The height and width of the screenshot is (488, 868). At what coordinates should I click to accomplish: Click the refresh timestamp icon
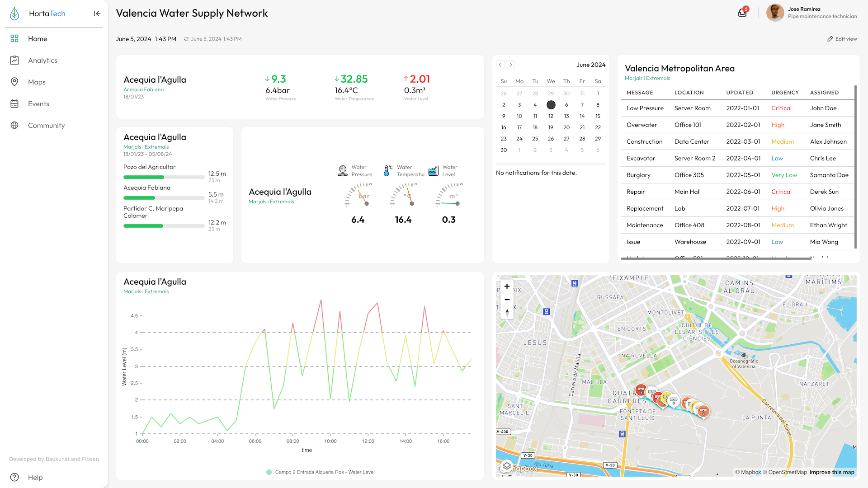point(186,39)
